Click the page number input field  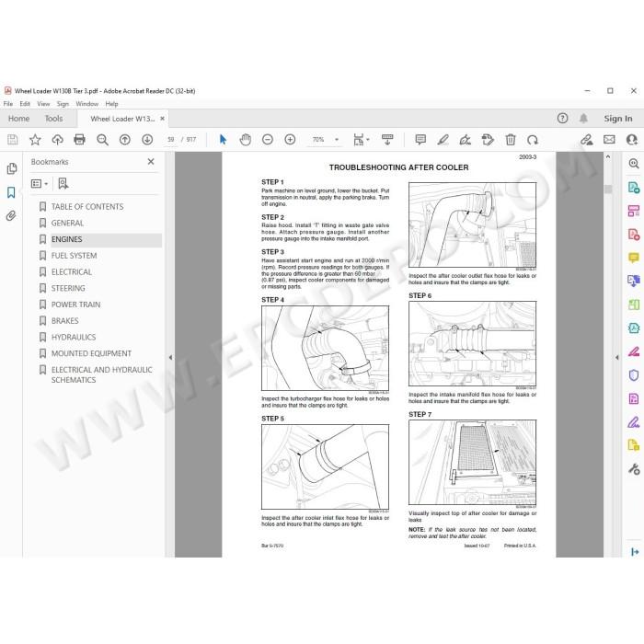click(x=171, y=140)
